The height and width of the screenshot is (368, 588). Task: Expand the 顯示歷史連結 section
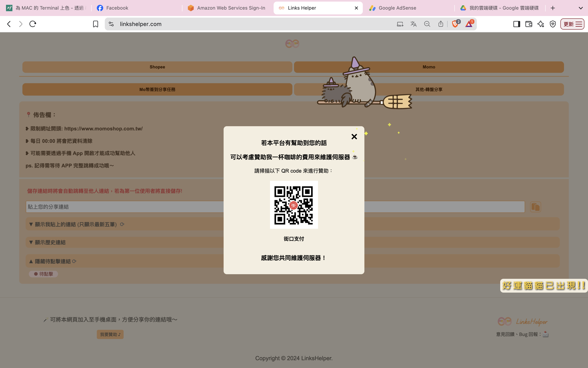tap(293, 242)
